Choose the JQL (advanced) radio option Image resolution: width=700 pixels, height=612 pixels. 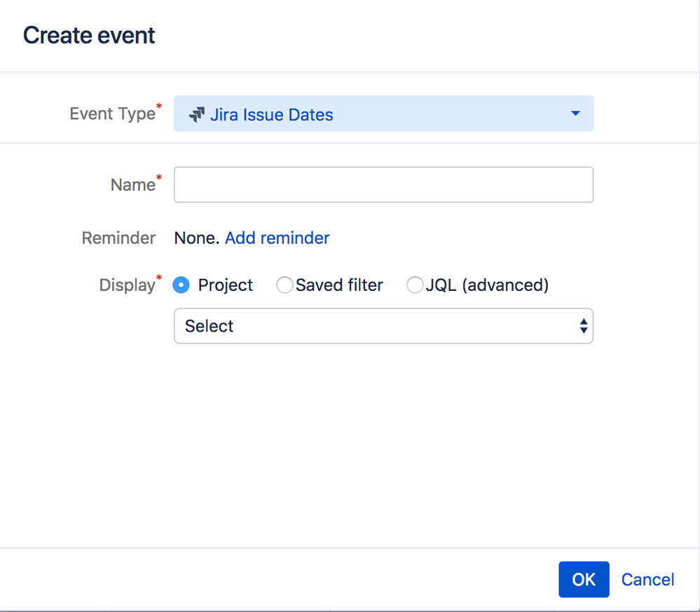415,285
